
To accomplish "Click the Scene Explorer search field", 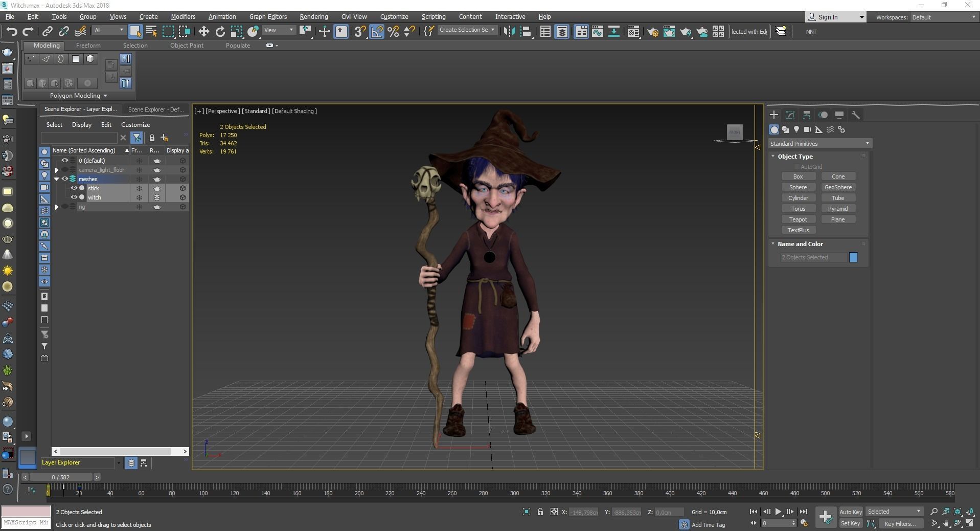I will click(79, 138).
